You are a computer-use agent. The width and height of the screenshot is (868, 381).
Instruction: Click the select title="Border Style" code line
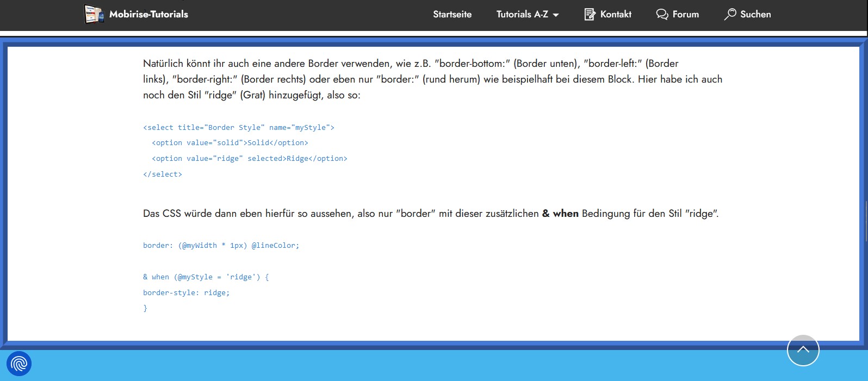pyautogui.click(x=238, y=127)
